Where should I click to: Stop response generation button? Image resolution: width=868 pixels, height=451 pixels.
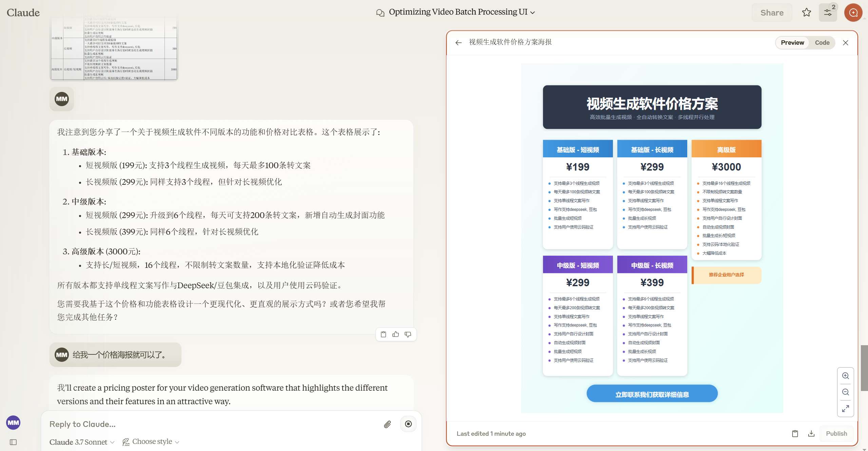408,424
